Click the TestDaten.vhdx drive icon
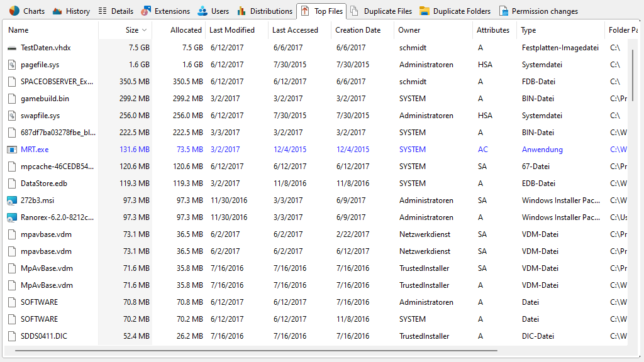This screenshot has width=644, height=362. pos(12,48)
